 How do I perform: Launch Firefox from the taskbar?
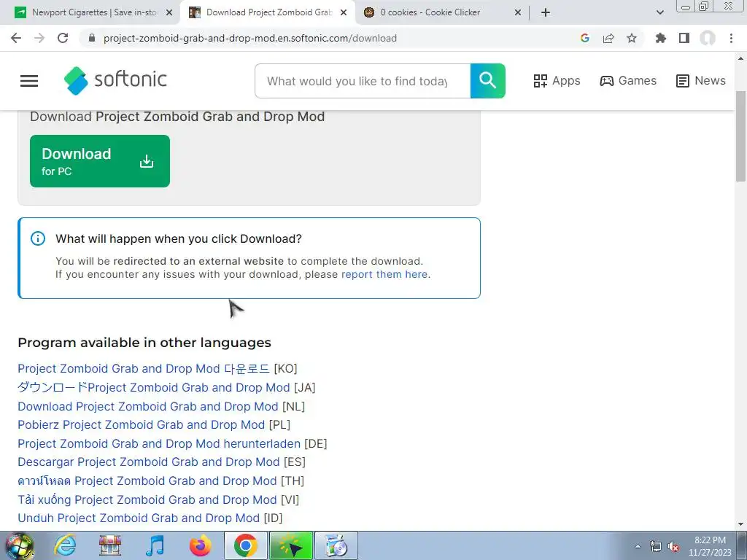click(x=200, y=545)
